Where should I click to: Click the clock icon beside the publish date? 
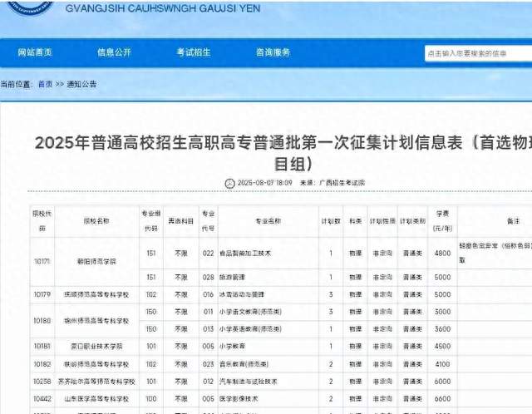(229, 183)
